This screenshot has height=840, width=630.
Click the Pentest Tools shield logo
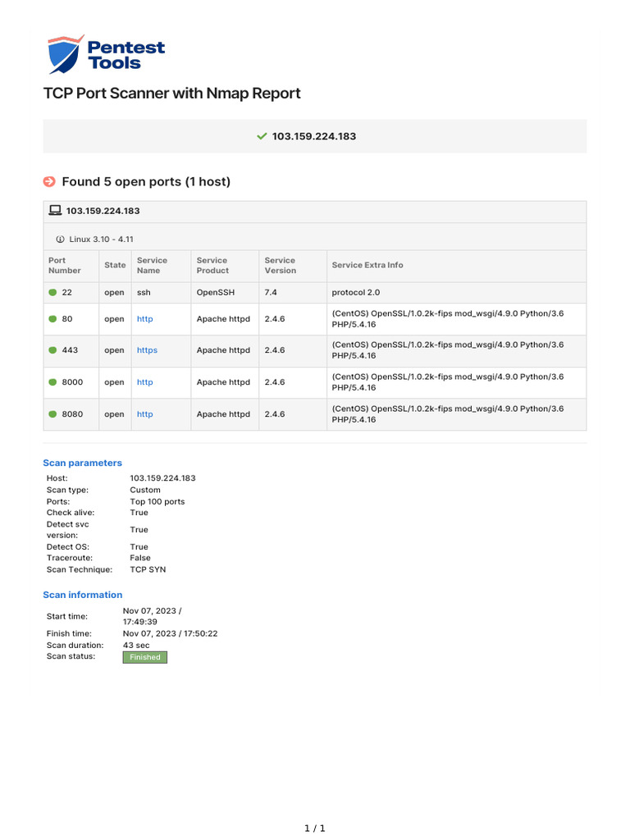pyautogui.click(x=66, y=54)
